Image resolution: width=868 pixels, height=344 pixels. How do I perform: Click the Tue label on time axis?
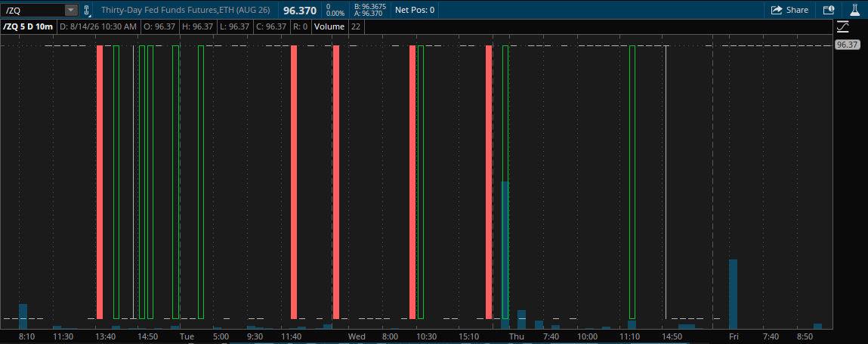187,336
